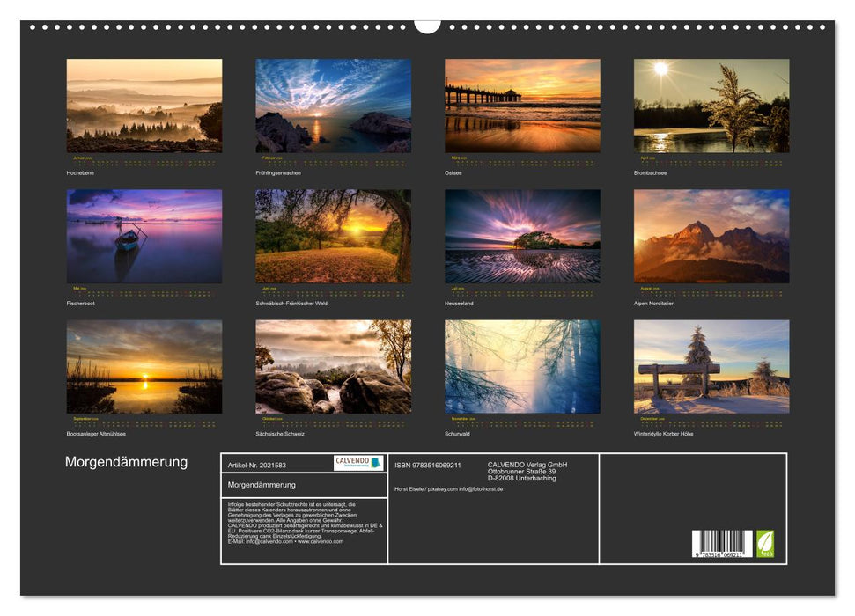Screen dimensions: 855x616
Task: Click the Artikel-Nr. 2021583 field
Action: [257, 465]
